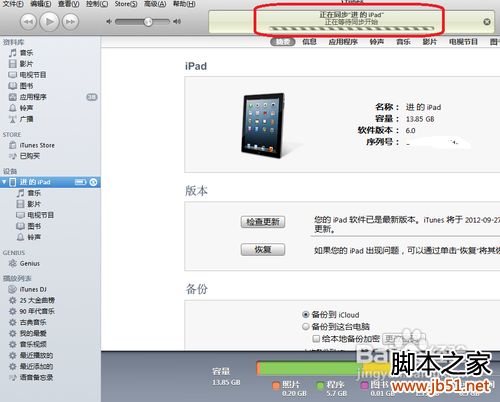
Task: Open Genius atom icon item
Action: [x=13, y=263]
